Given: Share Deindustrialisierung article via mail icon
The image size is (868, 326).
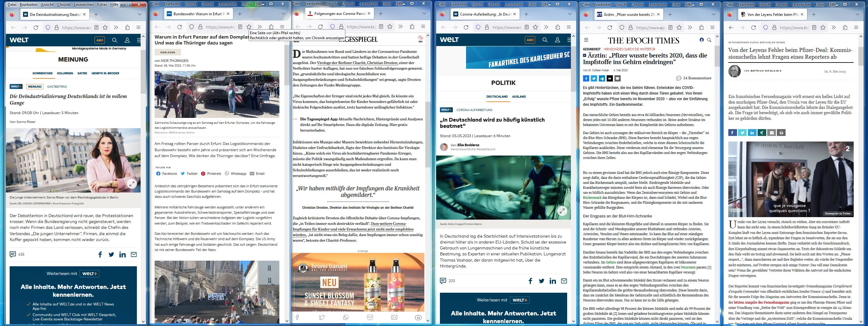Looking at the screenshot, I should click(x=134, y=254).
